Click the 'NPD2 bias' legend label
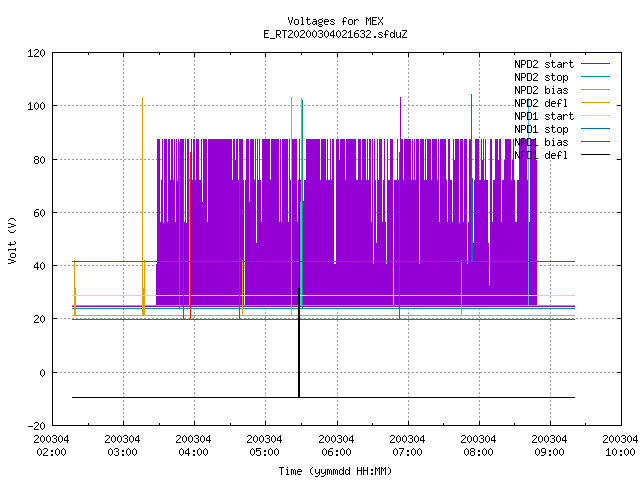 (541, 90)
